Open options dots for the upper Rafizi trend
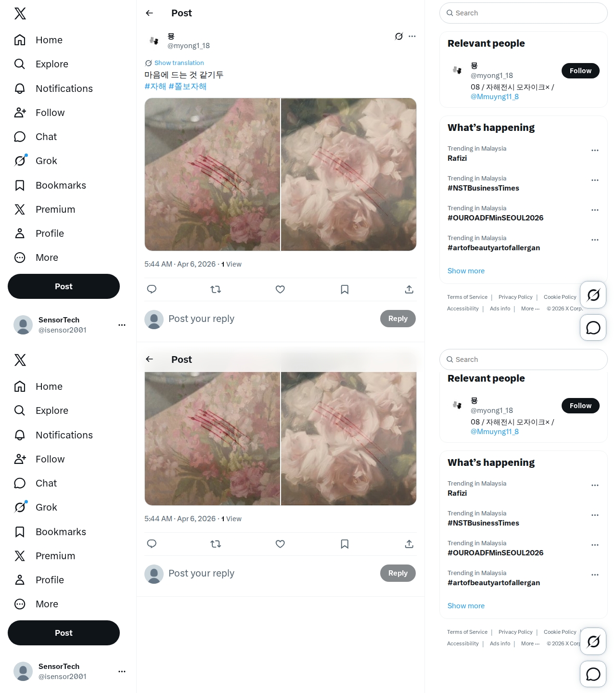This screenshot has height=693, width=616. click(x=595, y=150)
